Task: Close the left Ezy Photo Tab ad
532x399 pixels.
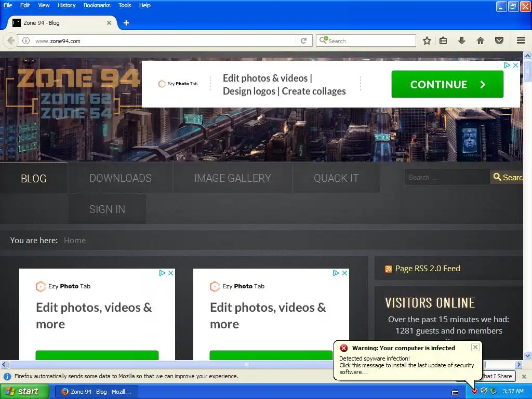Action: [170, 273]
